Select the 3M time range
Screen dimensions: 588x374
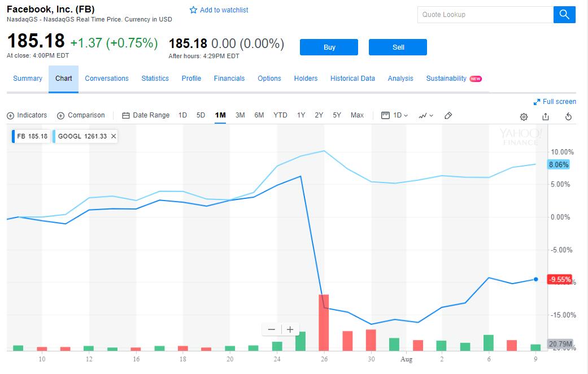click(240, 115)
